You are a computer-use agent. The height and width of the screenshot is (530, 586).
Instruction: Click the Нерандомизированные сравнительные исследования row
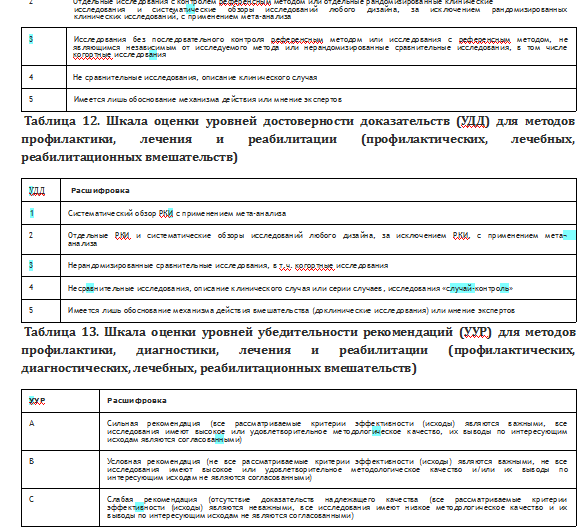tap(299, 266)
